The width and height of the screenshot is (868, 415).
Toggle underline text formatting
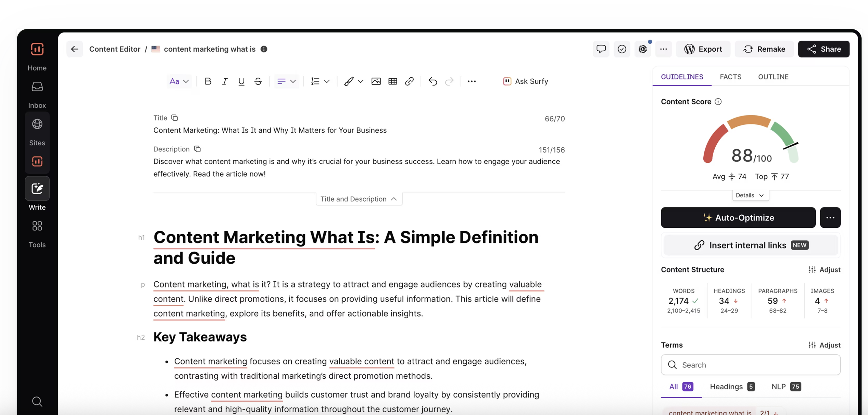point(241,81)
